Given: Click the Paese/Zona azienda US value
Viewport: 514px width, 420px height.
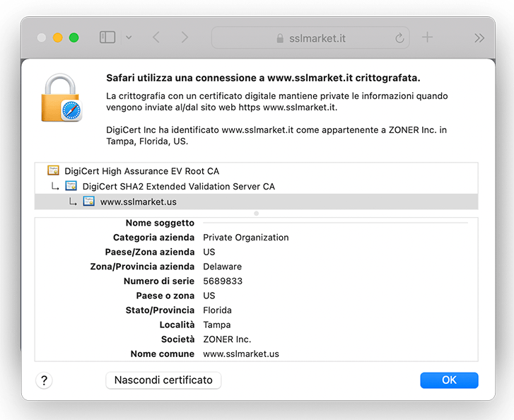Looking at the screenshot, I should click(x=209, y=252).
